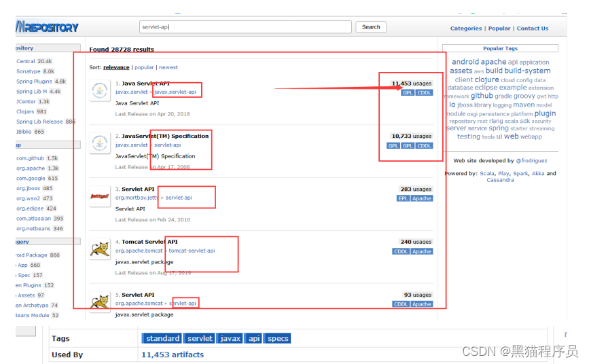Filter by Clojars repository
Image resolution: width=589 pixels, height=364 pixels.
25,111
